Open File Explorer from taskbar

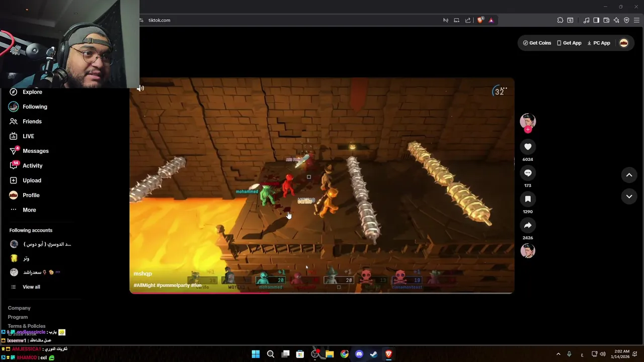330,354
